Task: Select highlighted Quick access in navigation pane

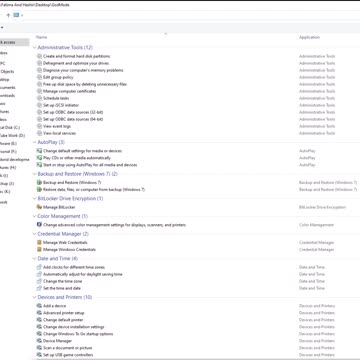Action: [x=14, y=42]
